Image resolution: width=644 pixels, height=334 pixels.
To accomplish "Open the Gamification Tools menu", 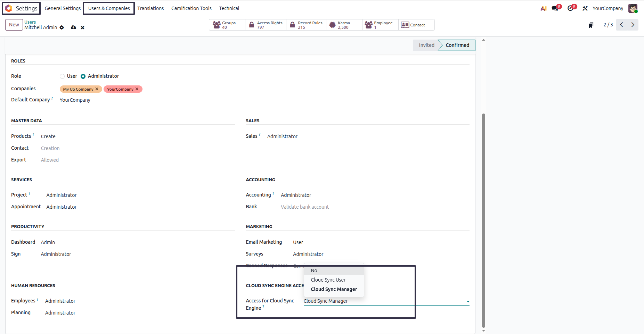I will (191, 8).
